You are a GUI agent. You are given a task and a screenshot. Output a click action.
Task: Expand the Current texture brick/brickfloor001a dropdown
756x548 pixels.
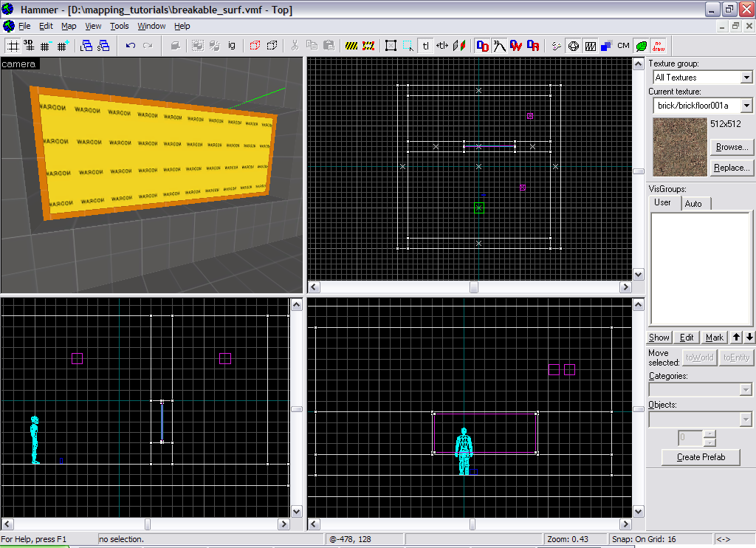coord(746,105)
